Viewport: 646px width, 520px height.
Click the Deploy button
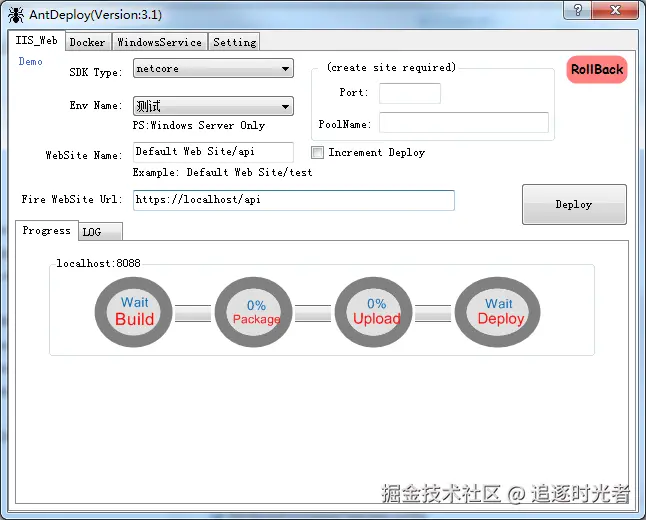click(574, 204)
